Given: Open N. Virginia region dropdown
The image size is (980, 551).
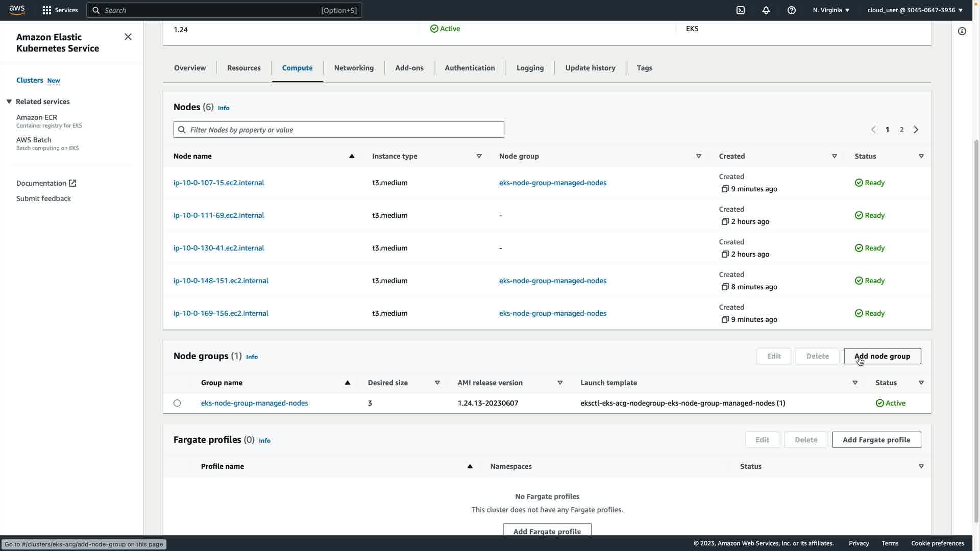Looking at the screenshot, I should [831, 10].
